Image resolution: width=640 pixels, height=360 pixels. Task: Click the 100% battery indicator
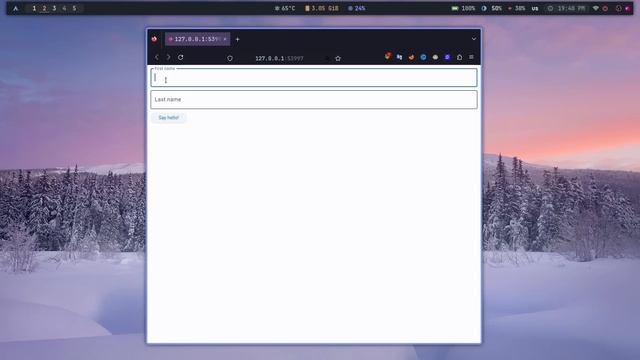463,8
